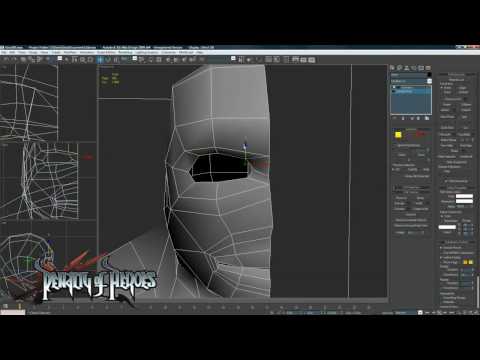This screenshot has width=480, height=360.
Task: Click the Relax button
Action: [x=454, y=151]
